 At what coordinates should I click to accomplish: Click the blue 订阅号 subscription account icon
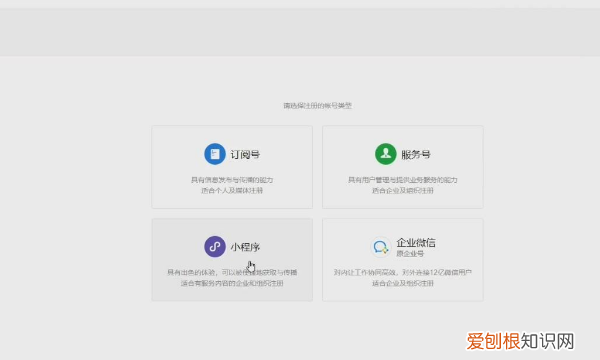215,154
